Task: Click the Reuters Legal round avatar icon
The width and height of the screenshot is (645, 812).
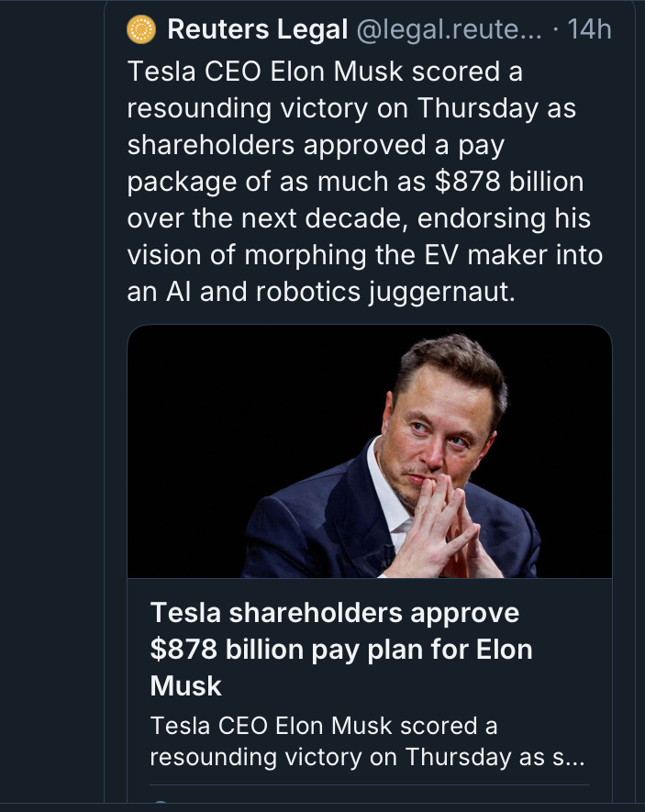Action: click(141, 30)
